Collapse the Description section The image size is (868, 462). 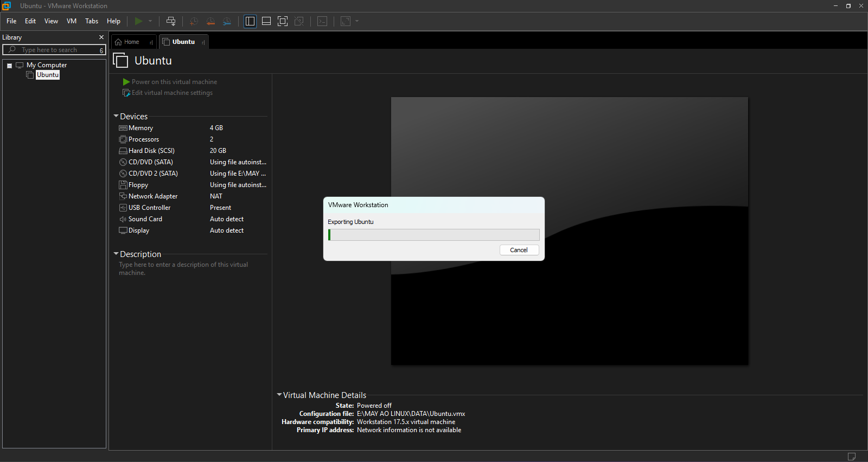coord(116,254)
